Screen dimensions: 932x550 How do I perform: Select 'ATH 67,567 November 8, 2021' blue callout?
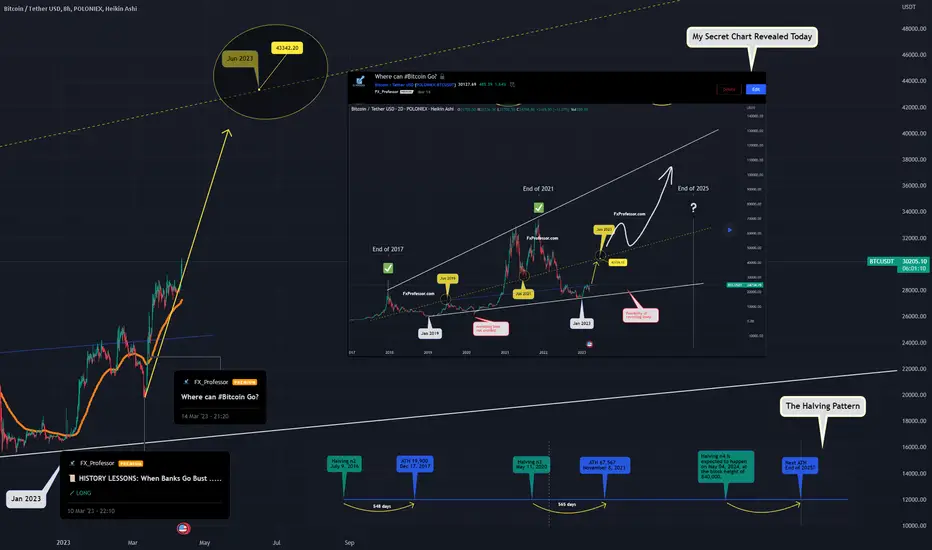click(604, 465)
